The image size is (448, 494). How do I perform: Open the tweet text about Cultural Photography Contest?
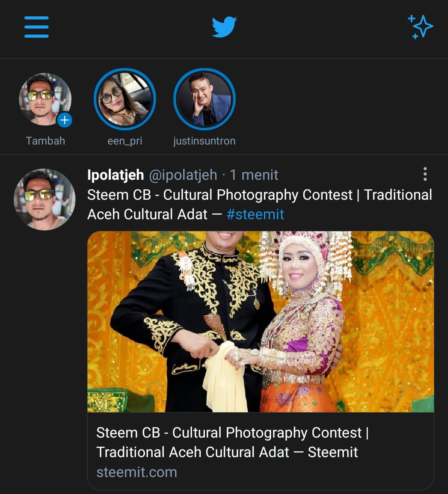tap(260, 205)
